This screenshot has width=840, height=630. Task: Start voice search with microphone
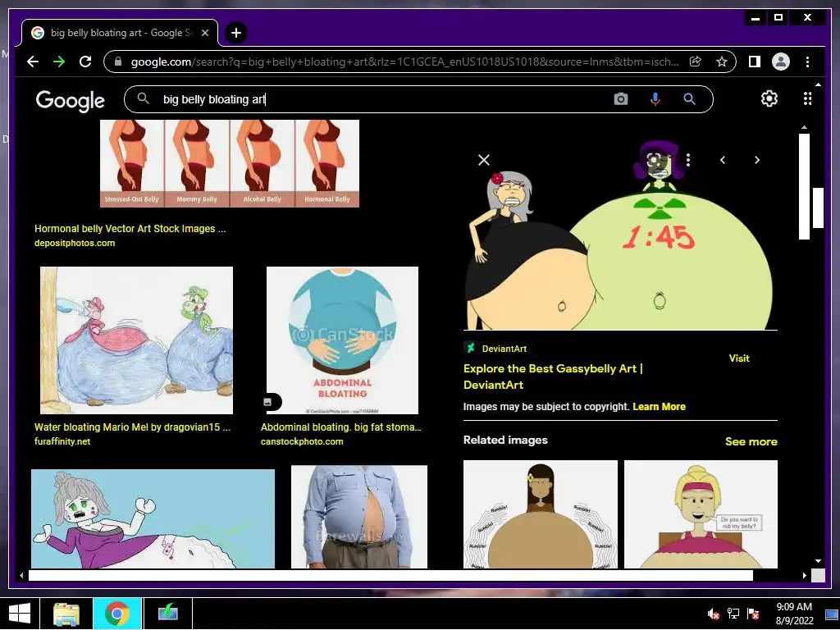(655, 99)
